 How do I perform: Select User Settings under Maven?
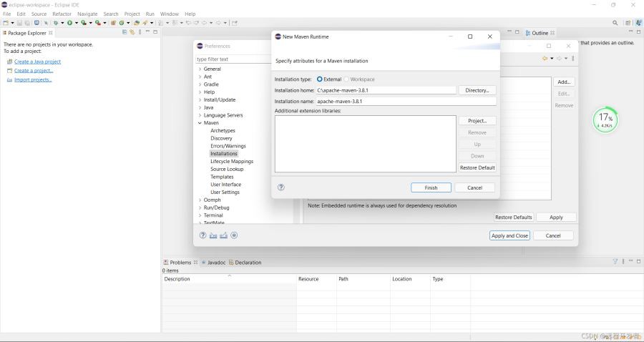point(225,192)
